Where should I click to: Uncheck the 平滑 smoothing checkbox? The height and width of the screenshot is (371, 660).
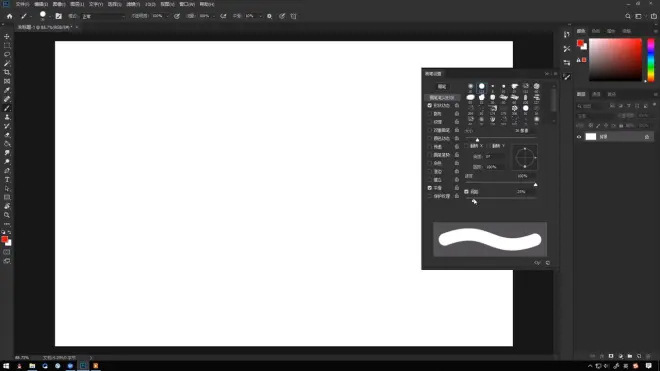(x=430, y=188)
